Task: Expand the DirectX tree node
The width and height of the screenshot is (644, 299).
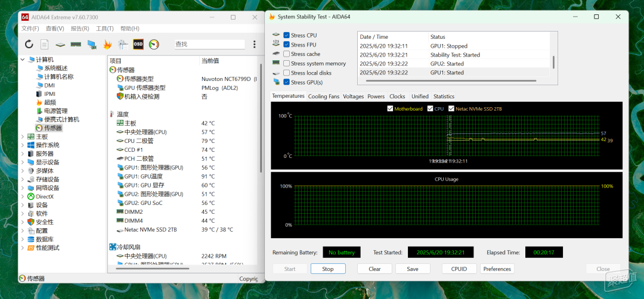Action: (22, 197)
